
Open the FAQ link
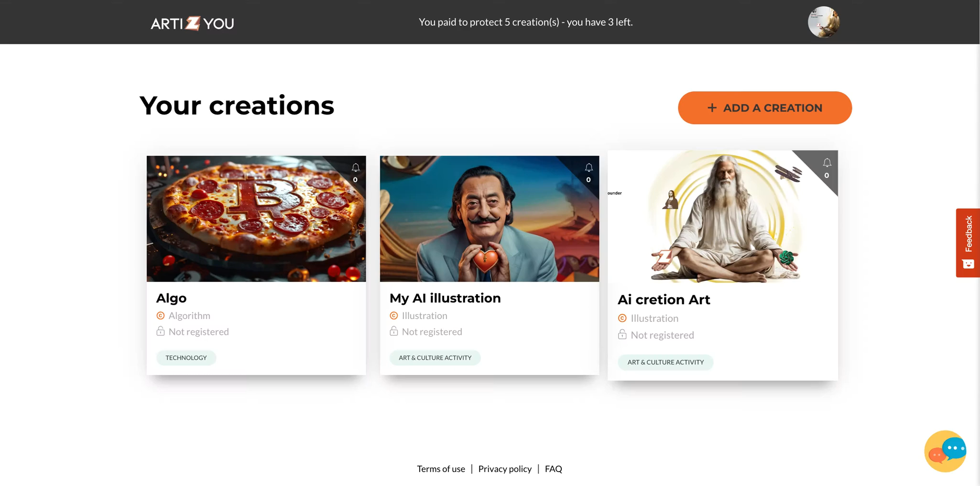tap(554, 469)
